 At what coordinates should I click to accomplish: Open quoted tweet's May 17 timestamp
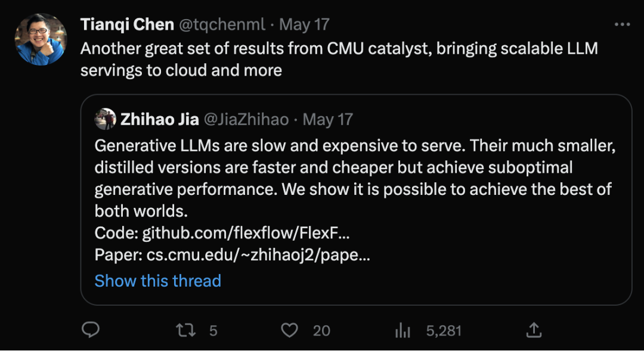(328, 119)
